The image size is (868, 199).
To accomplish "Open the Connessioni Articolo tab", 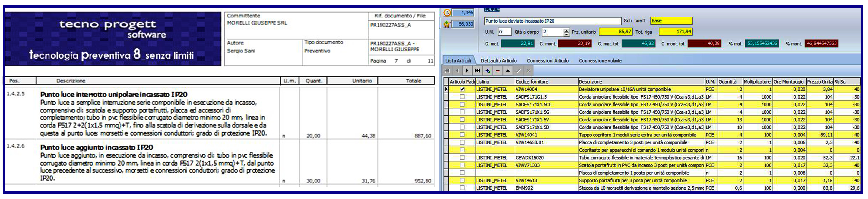I will tap(548, 61).
